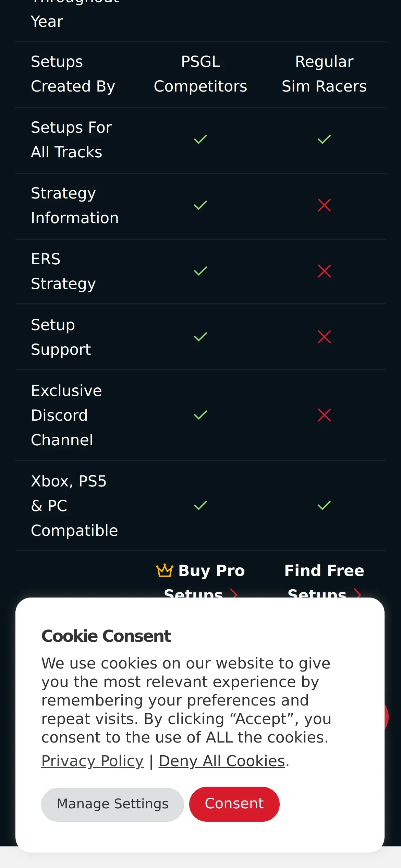Click green checkmark for PSGL Exclusive Discord Channel

(200, 415)
